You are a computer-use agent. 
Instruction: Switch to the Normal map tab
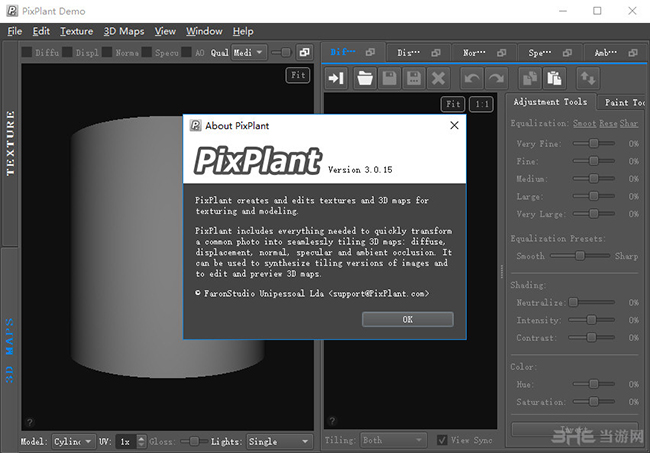pos(485,53)
